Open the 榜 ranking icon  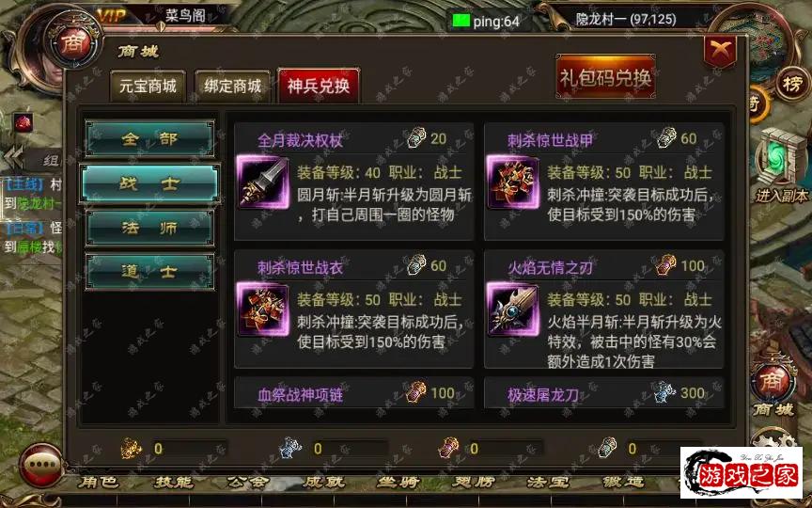tap(792, 84)
